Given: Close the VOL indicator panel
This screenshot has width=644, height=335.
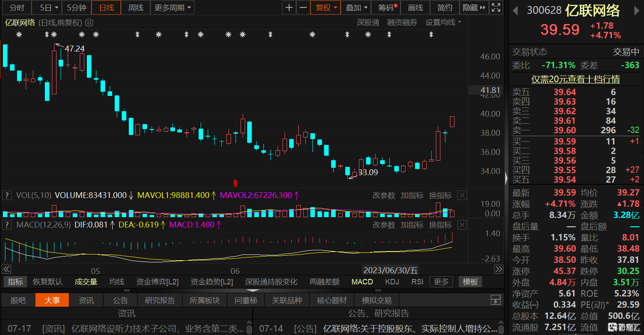Looking at the screenshot, I should coord(462,195).
